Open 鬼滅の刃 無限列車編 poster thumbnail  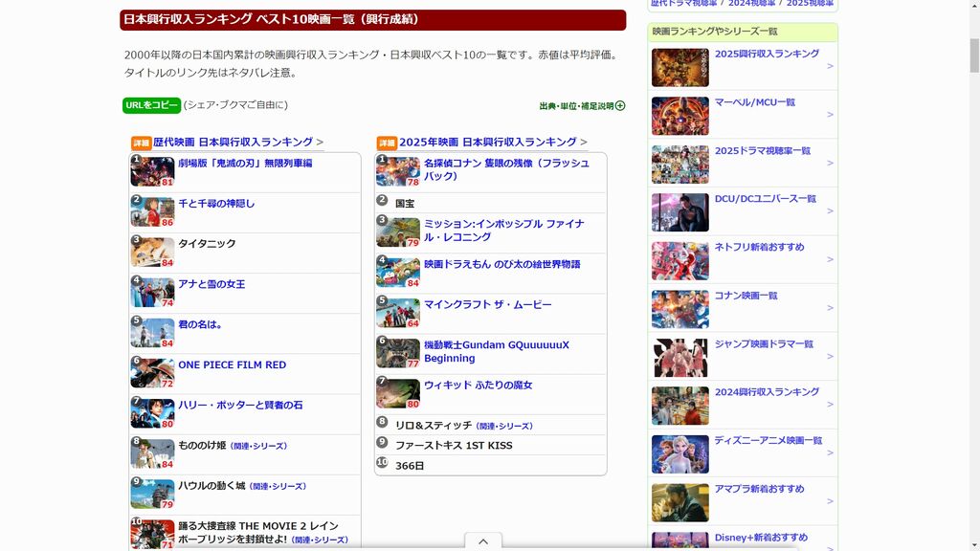(x=152, y=171)
